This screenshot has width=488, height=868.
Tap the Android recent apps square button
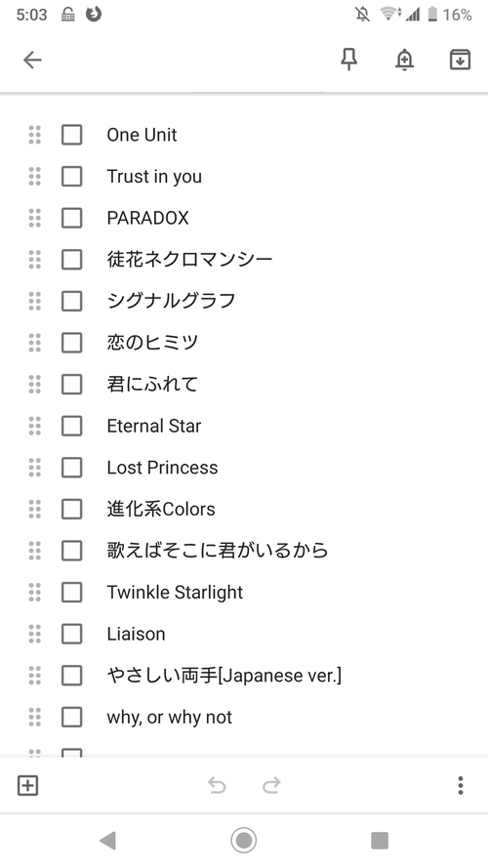click(380, 841)
